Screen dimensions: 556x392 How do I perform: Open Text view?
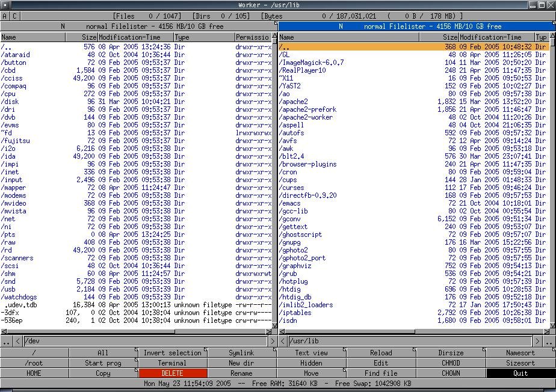click(311, 353)
